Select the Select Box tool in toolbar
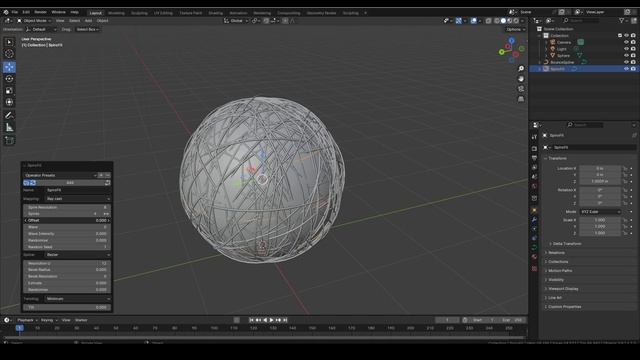This screenshot has height=360, width=640. point(9,42)
